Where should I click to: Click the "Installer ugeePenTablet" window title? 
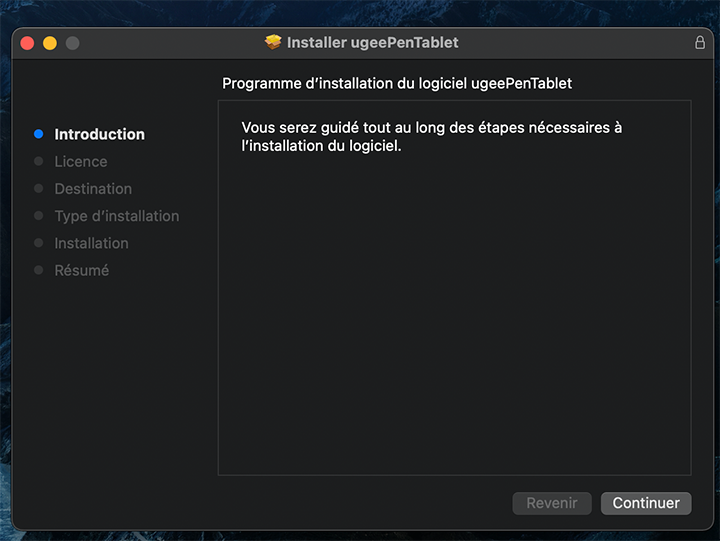[x=372, y=43]
